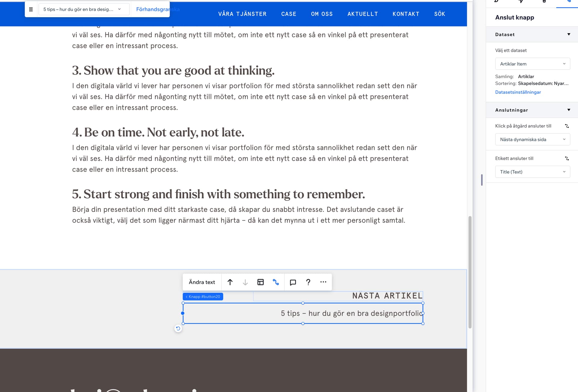The image size is (578, 392).
Task: Click the CASE navigation menu item
Action: (288, 14)
